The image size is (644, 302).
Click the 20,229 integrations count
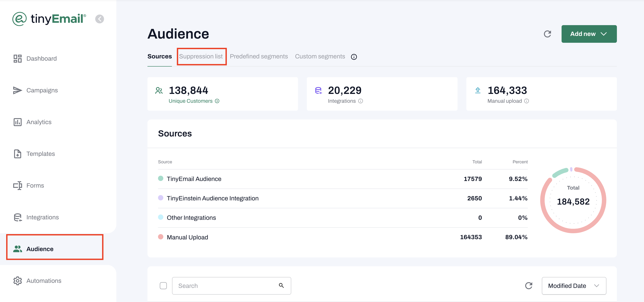click(344, 91)
